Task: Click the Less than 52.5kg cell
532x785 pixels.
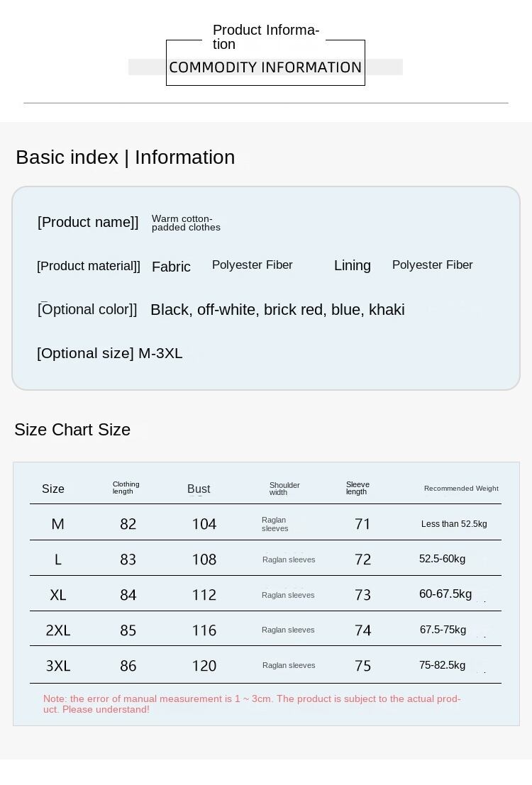Action: 454,524
